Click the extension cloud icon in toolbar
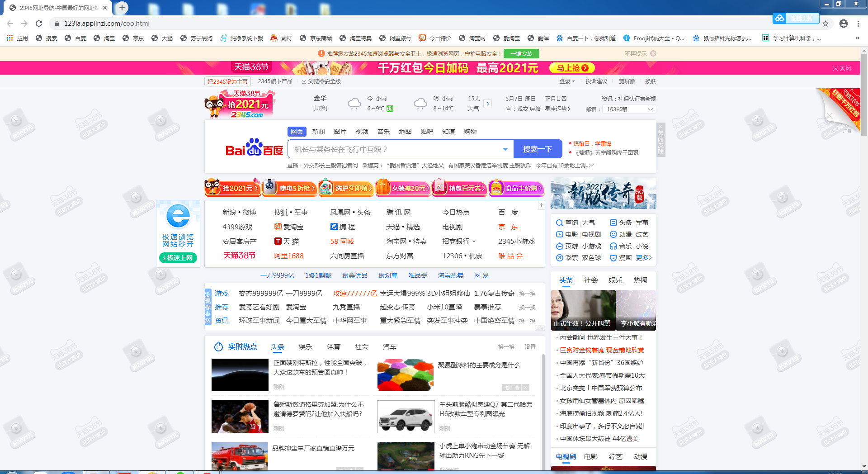Image resolution: width=868 pixels, height=474 pixels. [779, 18]
